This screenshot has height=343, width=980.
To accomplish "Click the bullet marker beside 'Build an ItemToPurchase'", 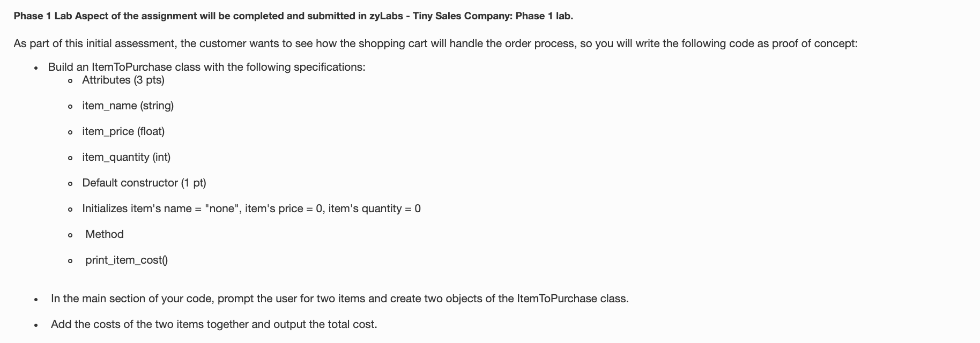I will click(x=35, y=68).
